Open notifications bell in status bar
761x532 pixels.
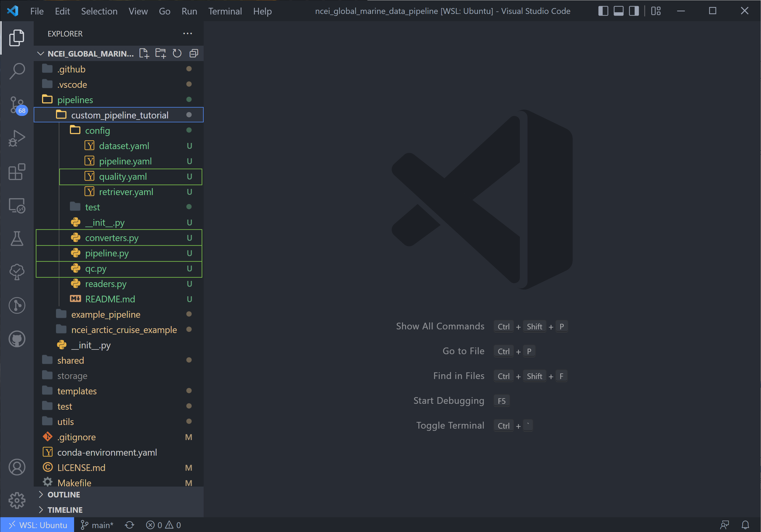point(745,525)
